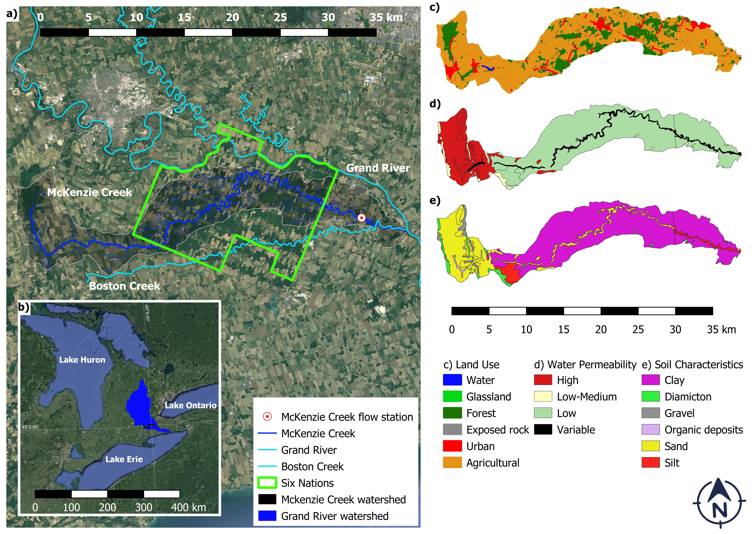Click the Lake Ontario label
756x534 pixels.
coord(191,405)
